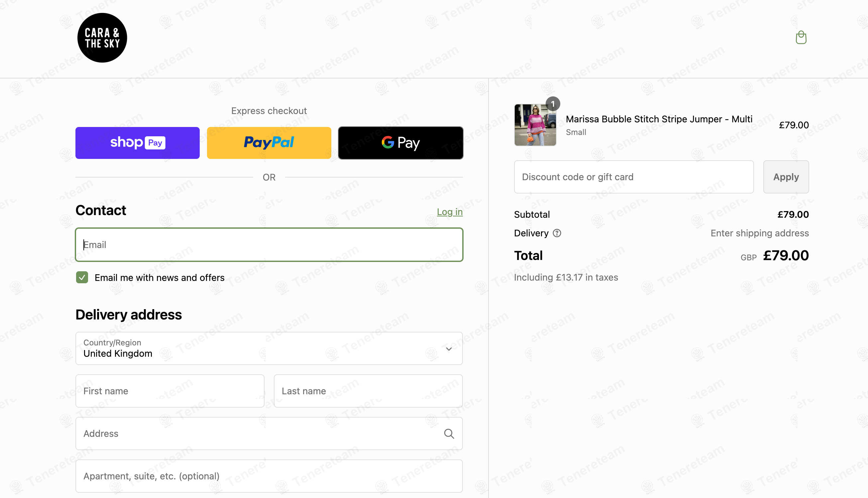
Task: Click the Country/Region chevron arrow
Action: (x=449, y=349)
